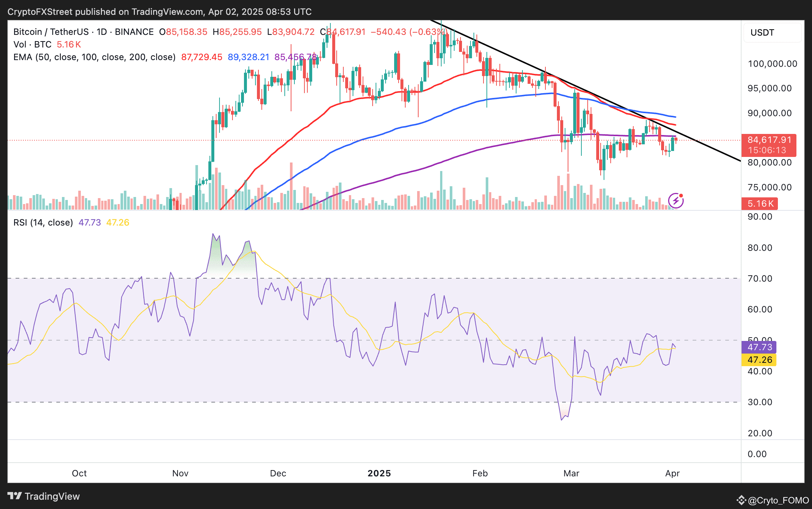Toggle the Vol · BTC indicator legend

[32, 45]
